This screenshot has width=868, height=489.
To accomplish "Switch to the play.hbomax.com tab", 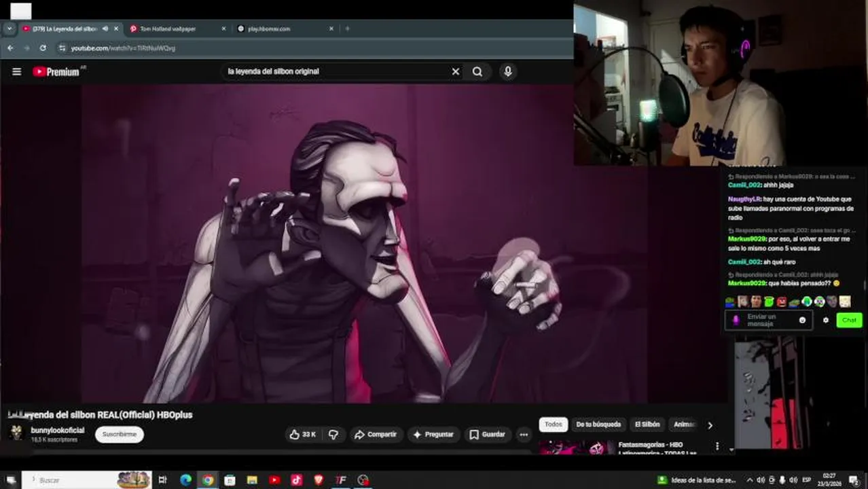I will (x=269, y=29).
